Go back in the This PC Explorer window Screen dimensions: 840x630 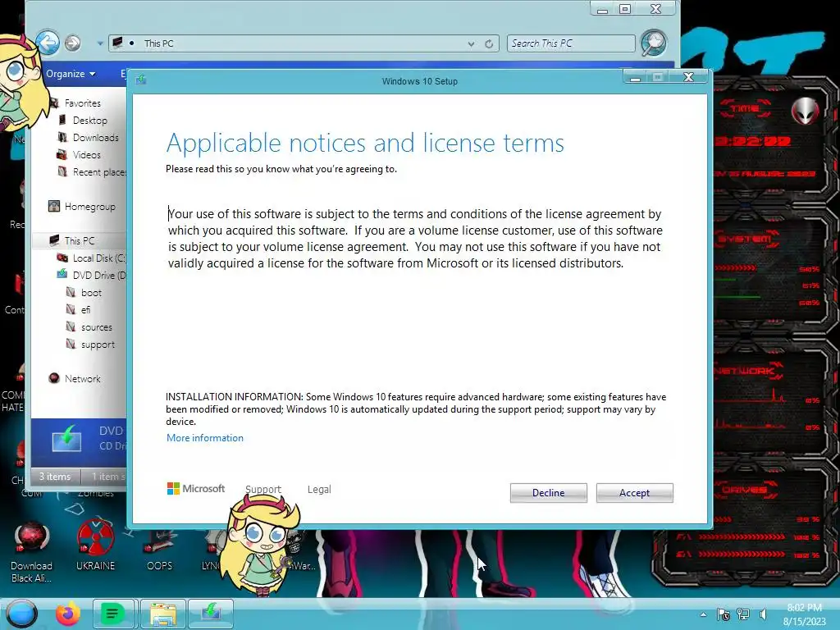point(47,43)
